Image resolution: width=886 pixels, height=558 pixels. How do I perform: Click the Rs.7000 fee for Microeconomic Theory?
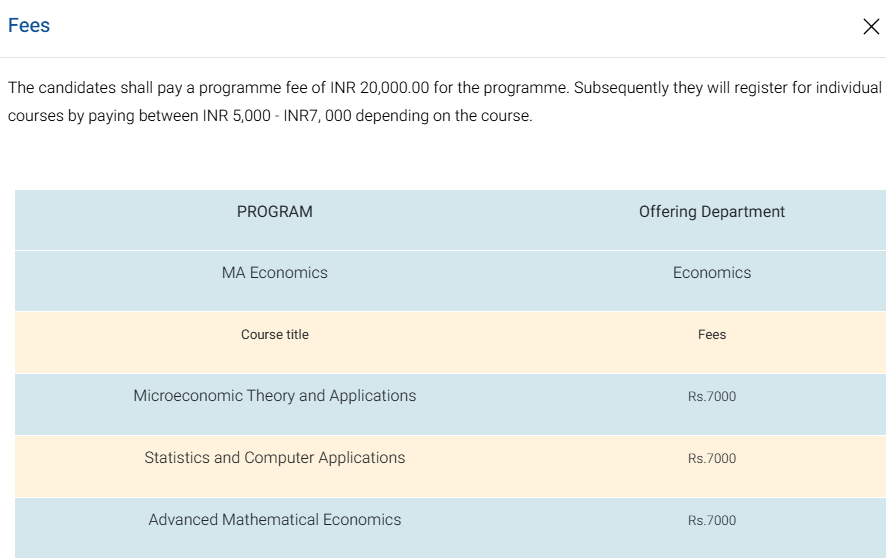click(711, 397)
